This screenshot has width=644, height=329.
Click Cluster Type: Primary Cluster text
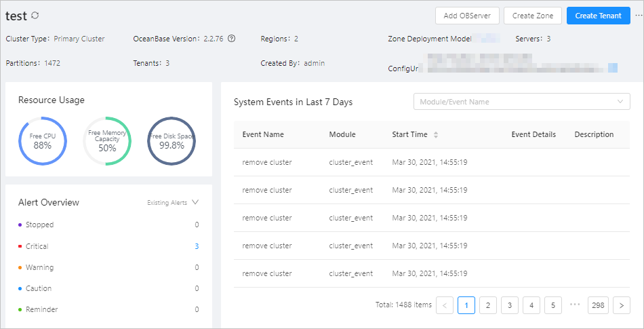[x=55, y=39]
